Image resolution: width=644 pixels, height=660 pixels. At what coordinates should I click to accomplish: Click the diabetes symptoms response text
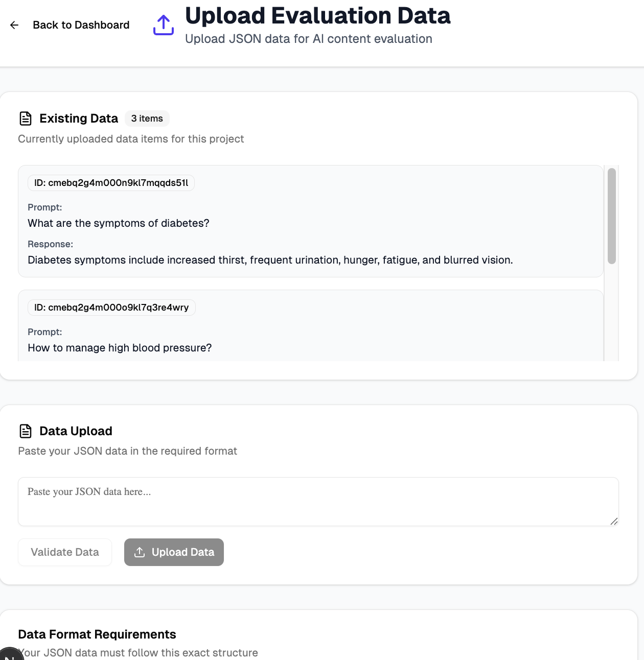point(270,260)
